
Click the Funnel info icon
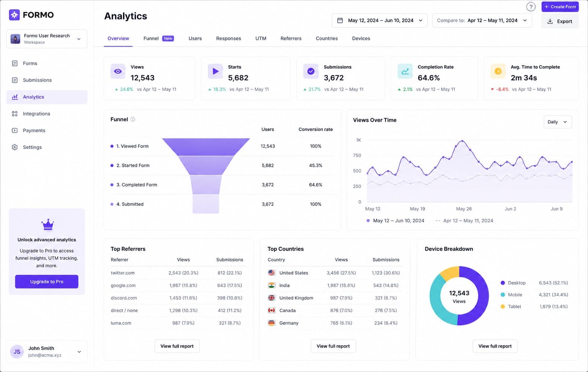tap(133, 119)
